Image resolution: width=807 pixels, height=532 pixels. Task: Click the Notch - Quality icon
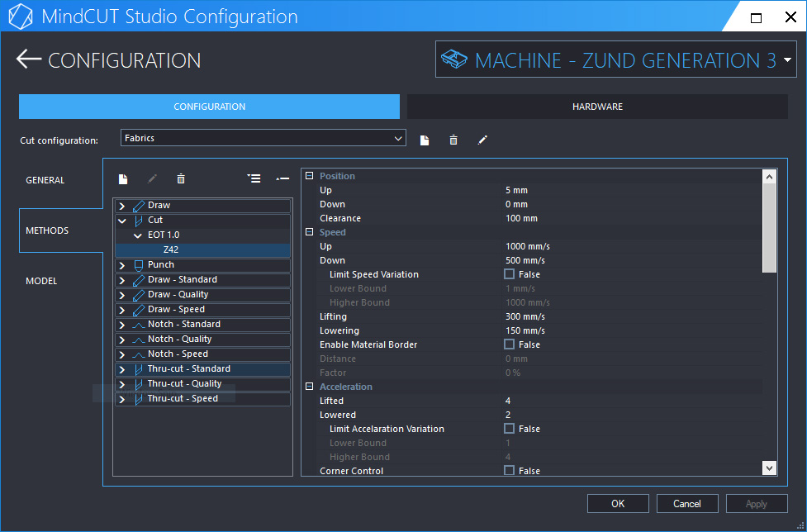click(x=139, y=340)
